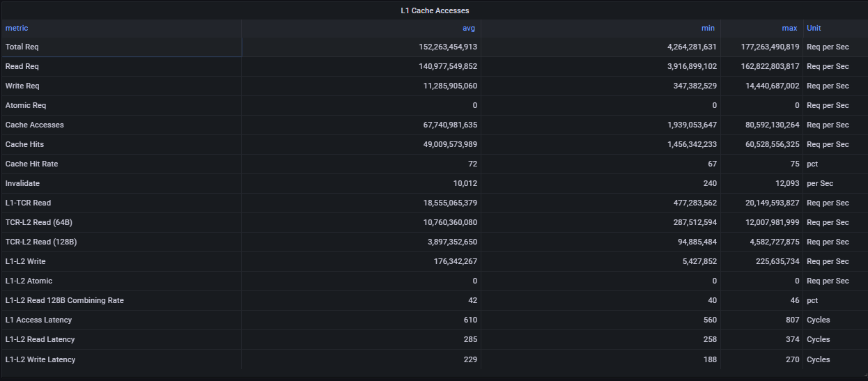Click max value 46 for 128B Combining Rate
The width and height of the screenshot is (868, 381).
(x=794, y=300)
